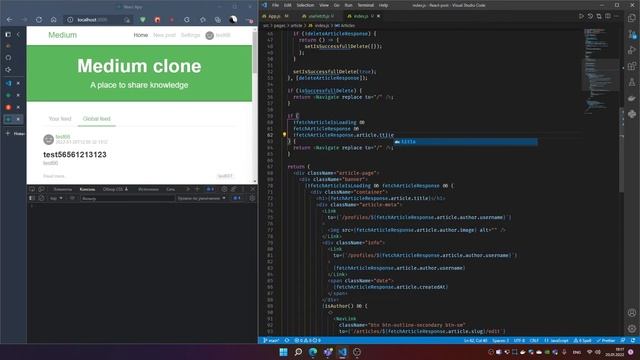The height and width of the screenshot is (360, 640).
Task: Open article test56561213123
Action: (x=75, y=155)
